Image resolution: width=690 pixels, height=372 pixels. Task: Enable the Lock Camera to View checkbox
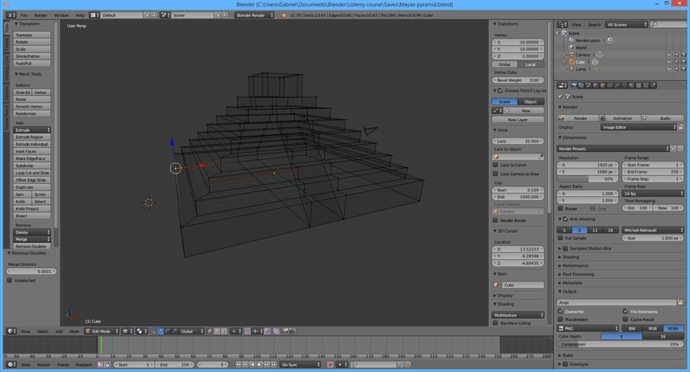495,174
